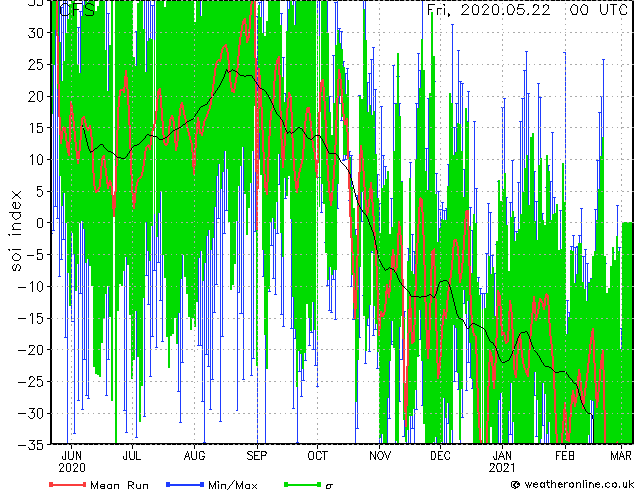Screen dimensions: 634x490
Task: Click the -15 y-axis tick value
Action: (x=31, y=318)
